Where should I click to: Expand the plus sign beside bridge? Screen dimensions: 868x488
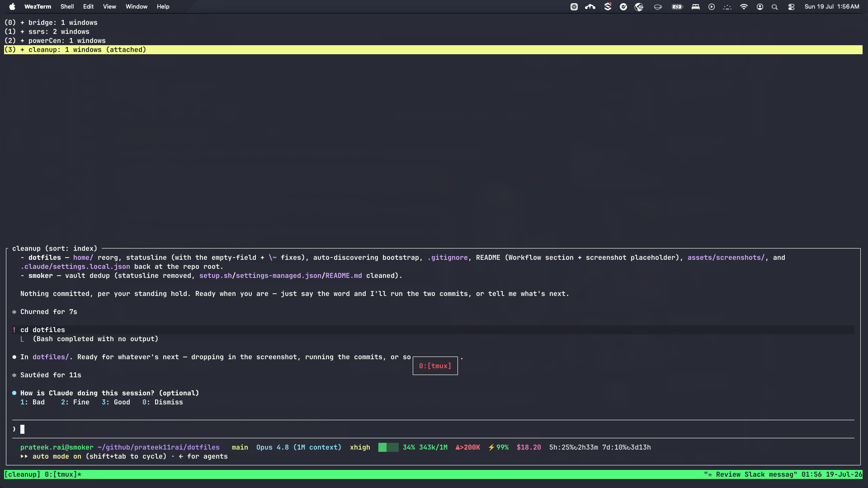(22, 23)
